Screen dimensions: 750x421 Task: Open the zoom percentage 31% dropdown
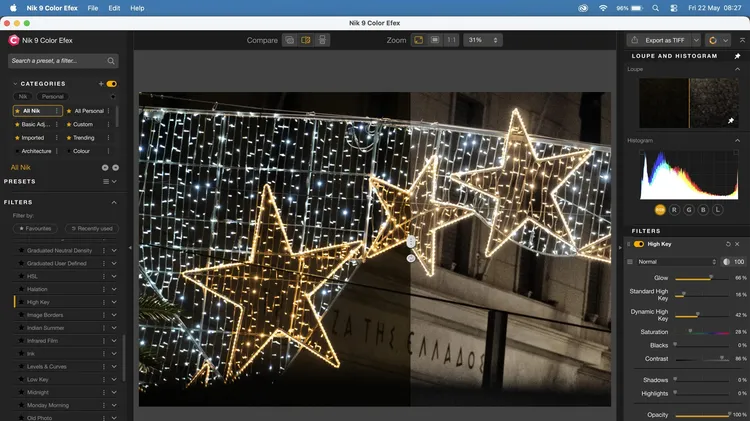pyautogui.click(x=483, y=40)
